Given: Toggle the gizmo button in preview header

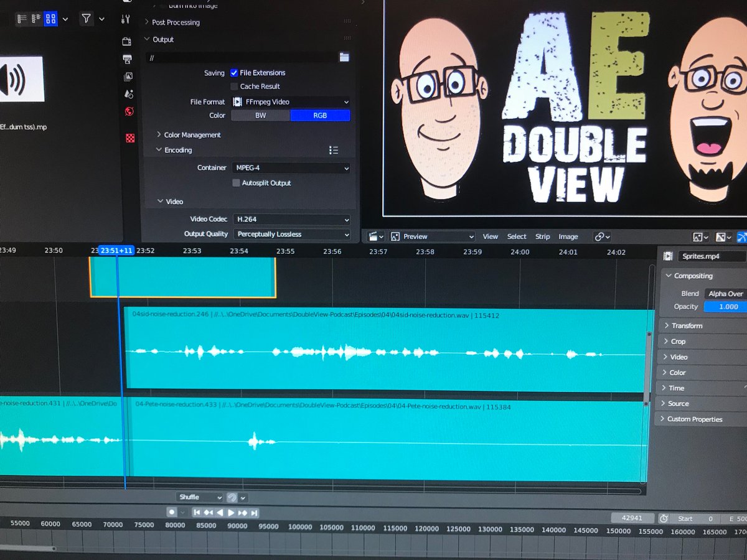Looking at the screenshot, I should tap(742, 237).
